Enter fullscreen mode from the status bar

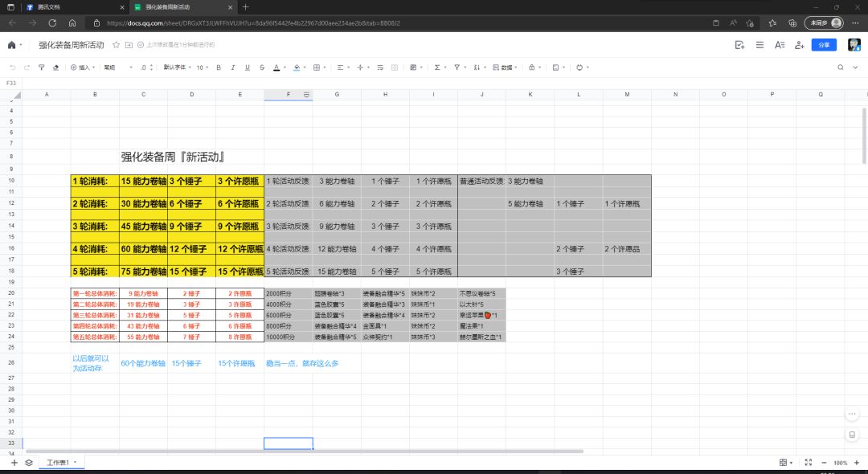pyautogui.click(x=809, y=463)
